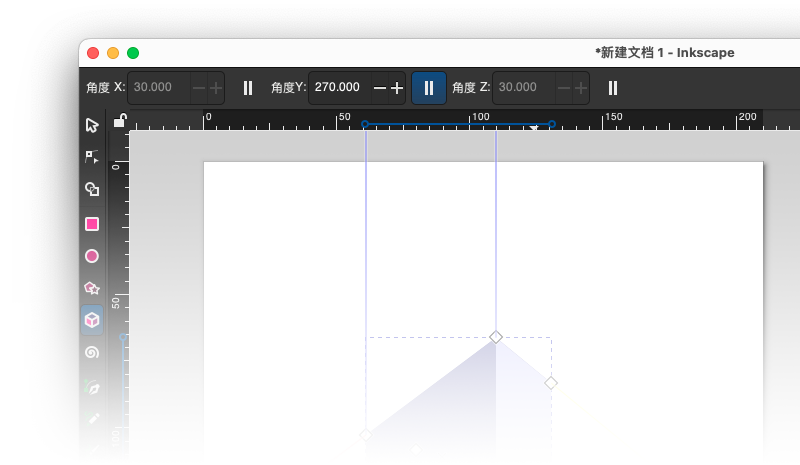The width and height of the screenshot is (800, 465).
Task: Select the 3D Box tool
Action: pyautogui.click(x=92, y=320)
